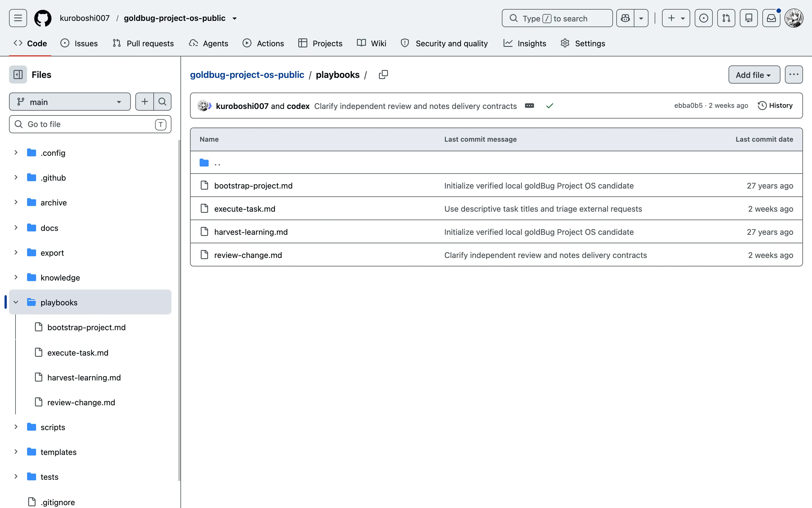View the commit status checkmark
The image size is (812, 508).
coord(550,106)
